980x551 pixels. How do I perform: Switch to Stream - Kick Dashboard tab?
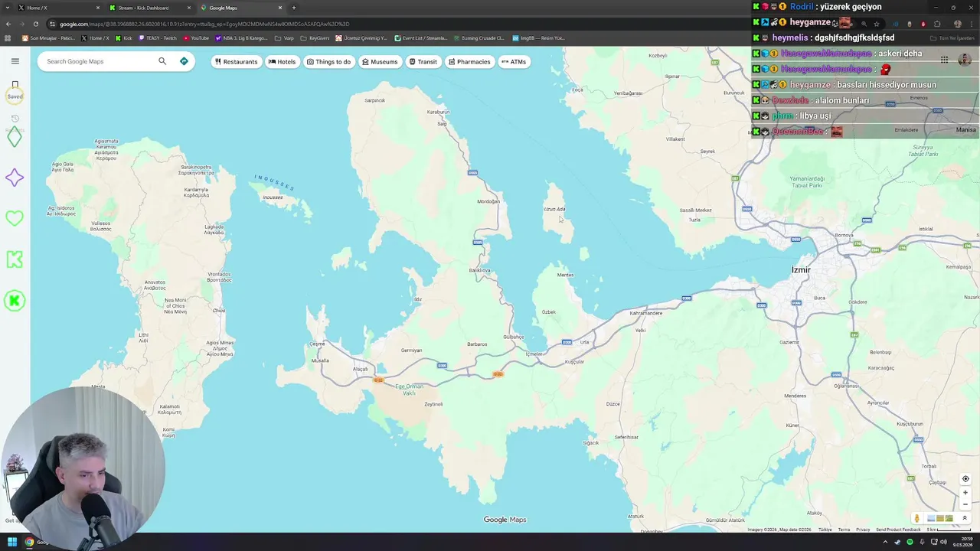pos(149,8)
